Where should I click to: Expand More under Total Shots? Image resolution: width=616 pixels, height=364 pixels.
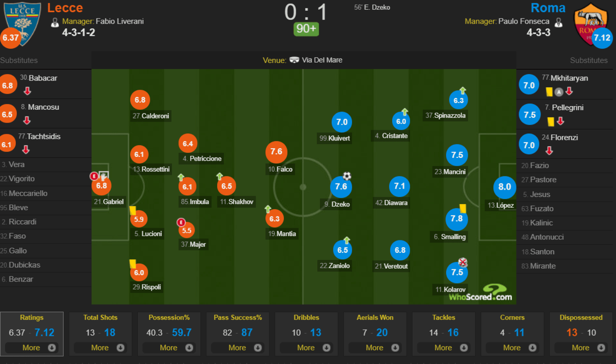pyautogui.click(x=100, y=348)
